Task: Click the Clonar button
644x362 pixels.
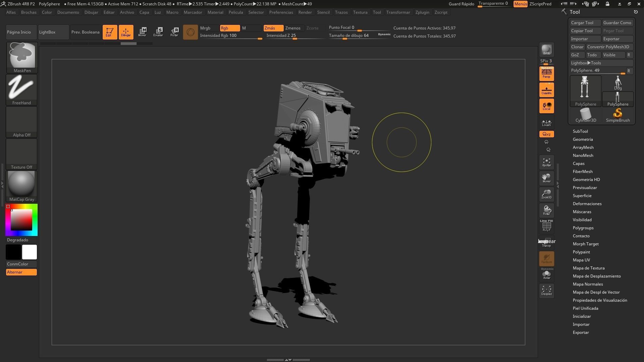Action: pos(578,47)
